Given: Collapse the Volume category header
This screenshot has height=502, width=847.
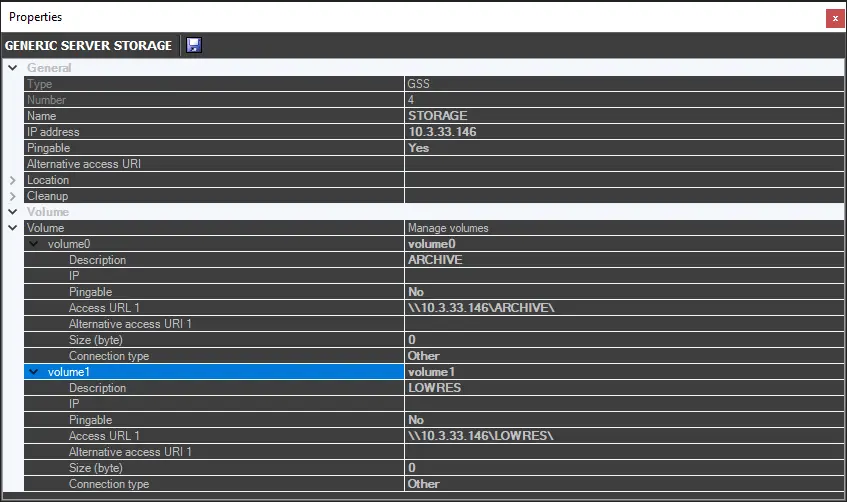Looking at the screenshot, I should [x=13, y=212].
